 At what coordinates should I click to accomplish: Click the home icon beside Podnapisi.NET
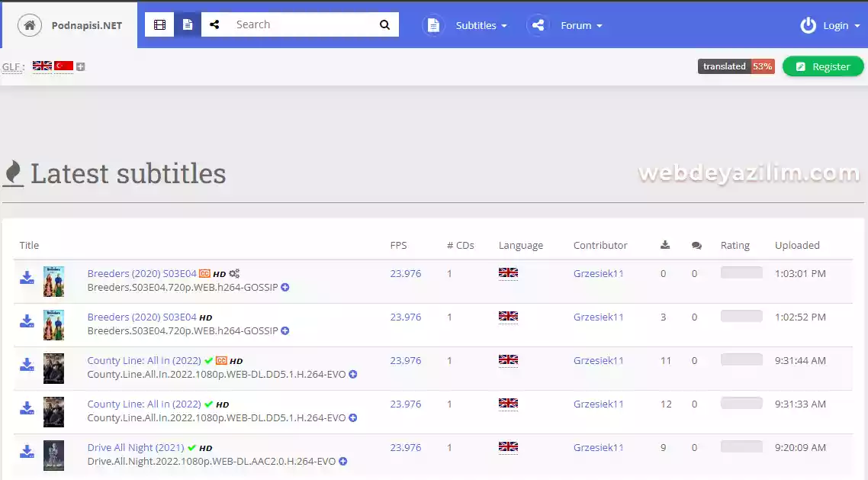29,25
